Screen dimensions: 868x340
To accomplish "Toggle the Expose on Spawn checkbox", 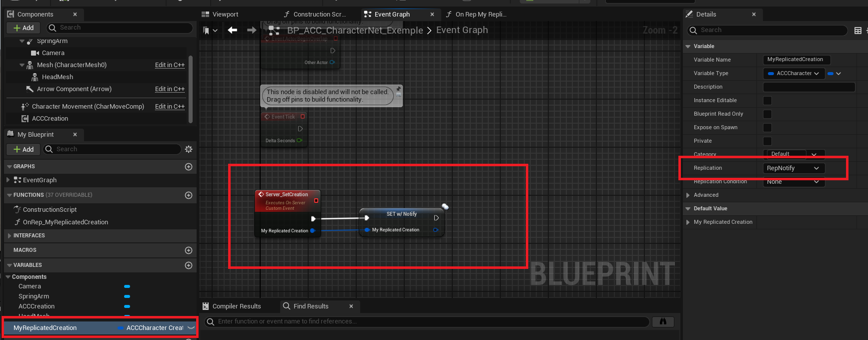I will tap(767, 128).
